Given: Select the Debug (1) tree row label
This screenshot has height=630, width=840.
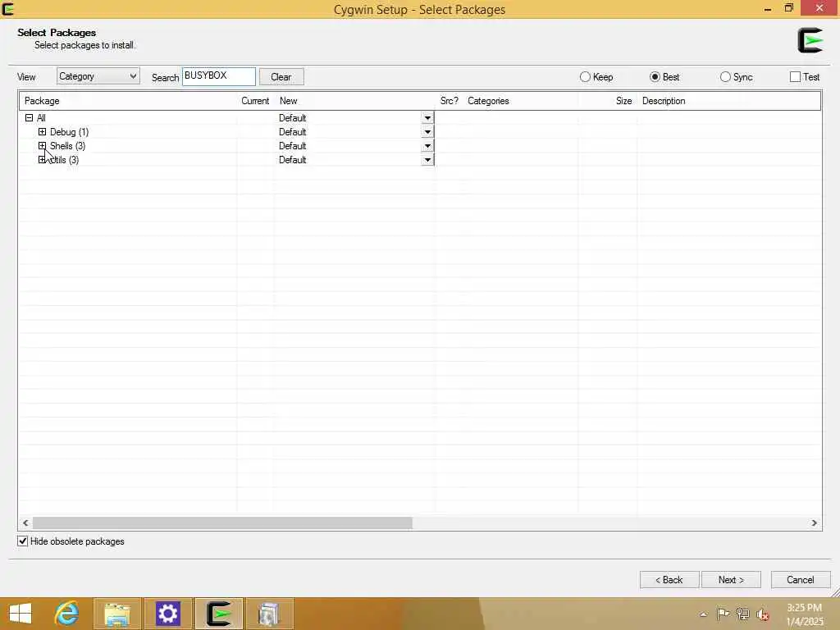Looking at the screenshot, I should pyautogui.click(x=69, y=132).
